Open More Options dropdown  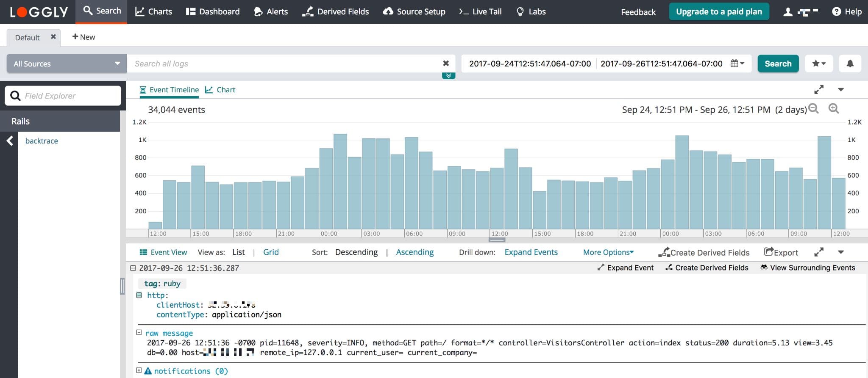[608, 252]
